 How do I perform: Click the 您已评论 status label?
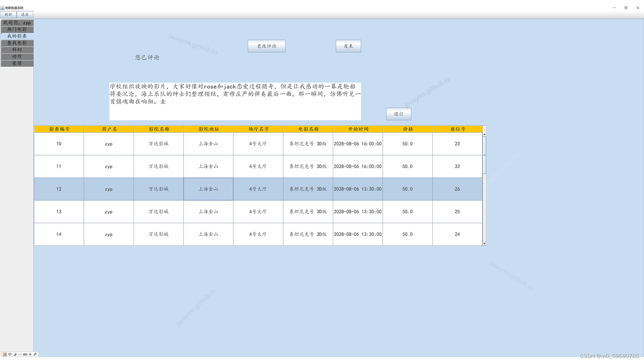click(x=147, y=57)
